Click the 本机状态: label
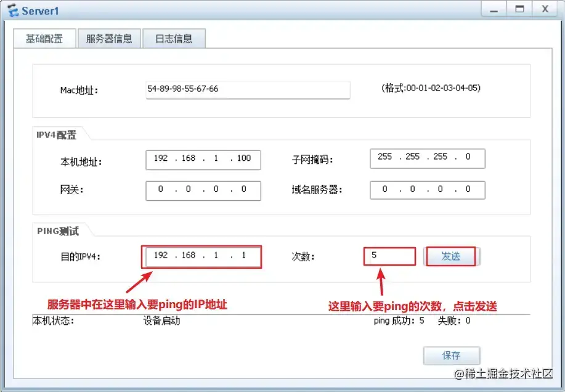This screenshot has width=565, height=392. 54,321
